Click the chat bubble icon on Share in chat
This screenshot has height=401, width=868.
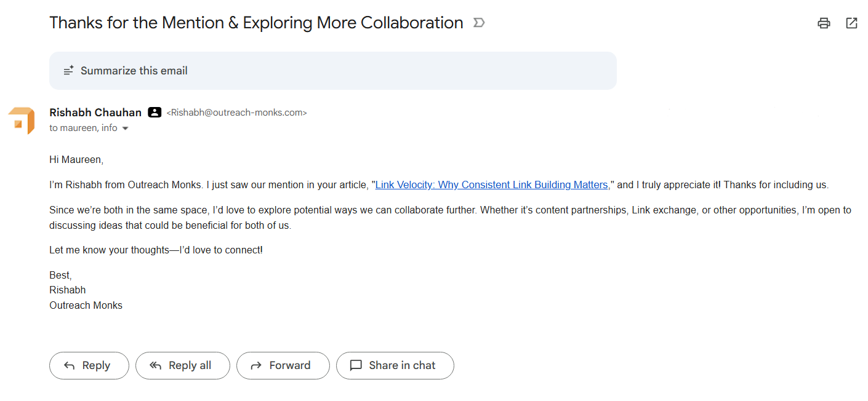[x=356, y=365]
